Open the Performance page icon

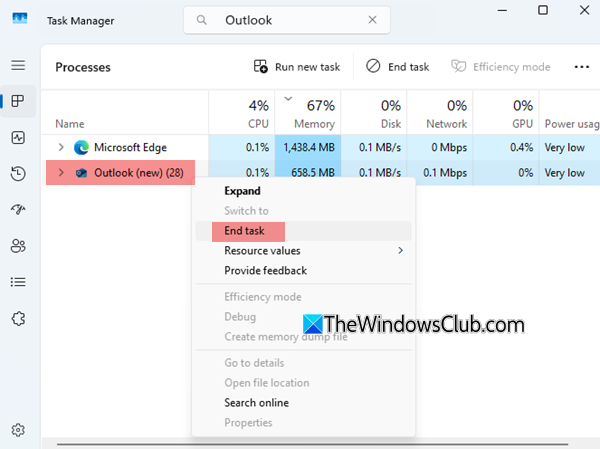(x=18, y=137)
